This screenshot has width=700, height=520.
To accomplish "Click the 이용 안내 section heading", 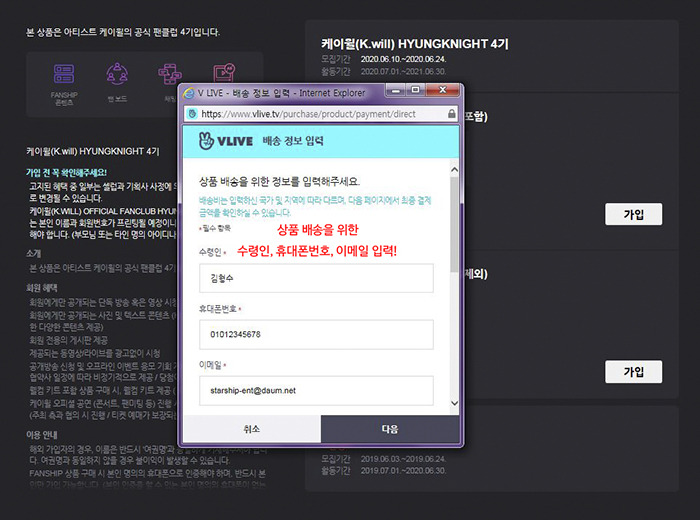I will point(42,435).
